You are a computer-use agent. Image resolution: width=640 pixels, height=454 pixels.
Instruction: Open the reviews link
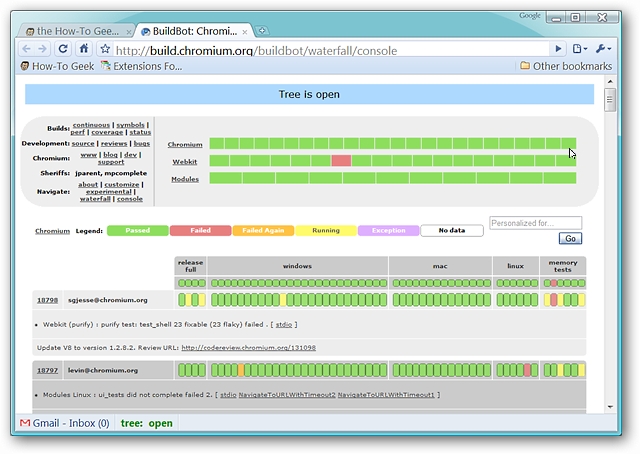114,144
